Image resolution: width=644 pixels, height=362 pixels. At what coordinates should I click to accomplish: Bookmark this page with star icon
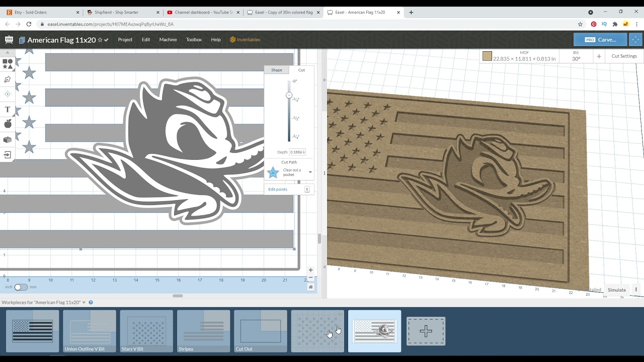pos(580,24)
